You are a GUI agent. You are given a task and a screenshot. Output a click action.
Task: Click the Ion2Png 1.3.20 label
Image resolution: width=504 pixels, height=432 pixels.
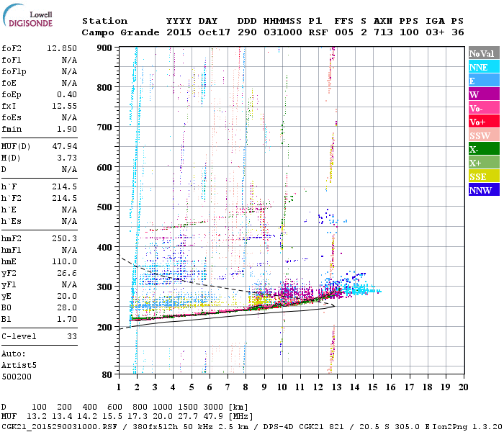[x=467, y=427]
